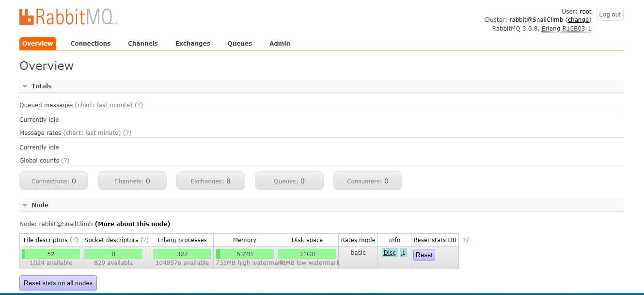644x295 pixels.
Task: Switch to the Channels tab
Action: 143,43
